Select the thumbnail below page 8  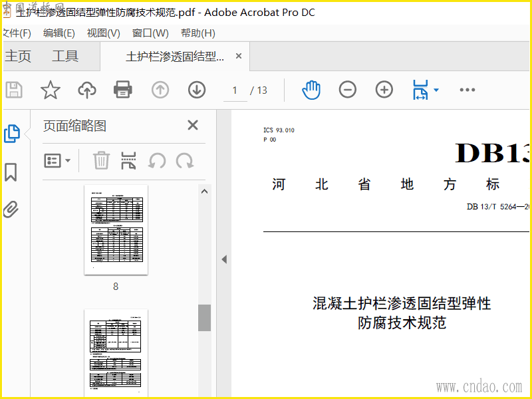(x=116, y=353)
